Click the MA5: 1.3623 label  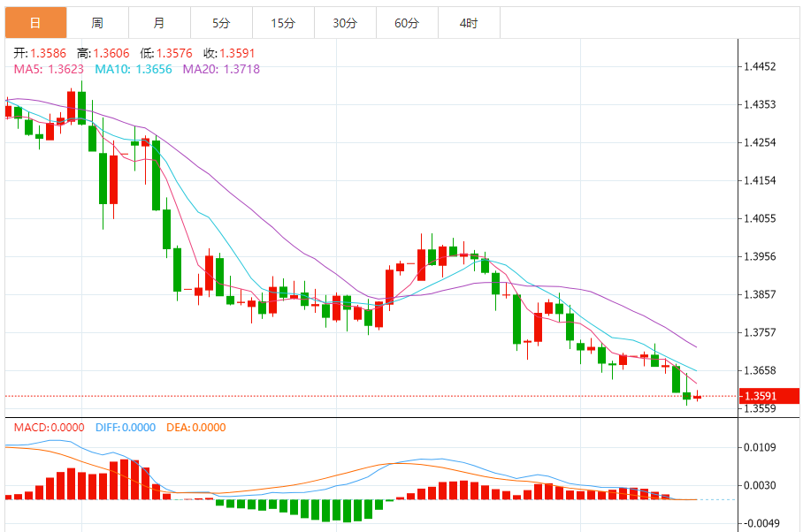49,69
